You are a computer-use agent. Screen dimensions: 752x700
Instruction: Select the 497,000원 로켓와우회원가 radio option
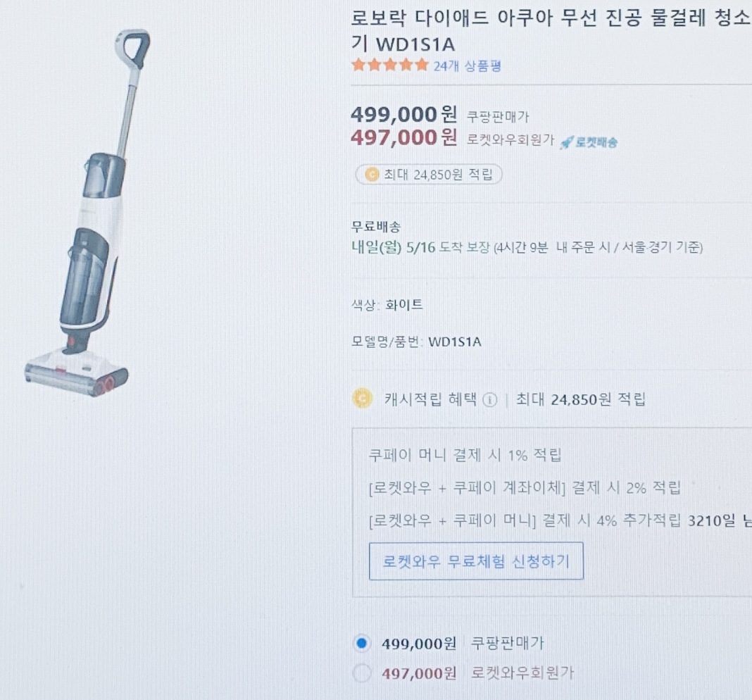tap(362, 673)
